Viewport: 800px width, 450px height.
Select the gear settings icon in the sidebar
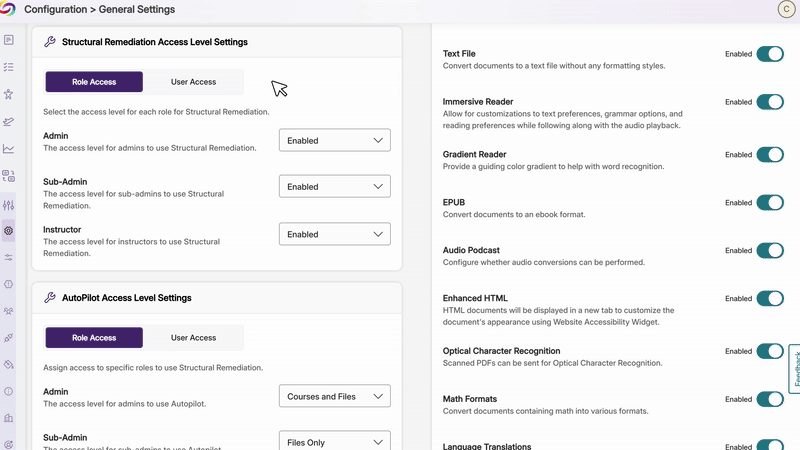point(9,231)
